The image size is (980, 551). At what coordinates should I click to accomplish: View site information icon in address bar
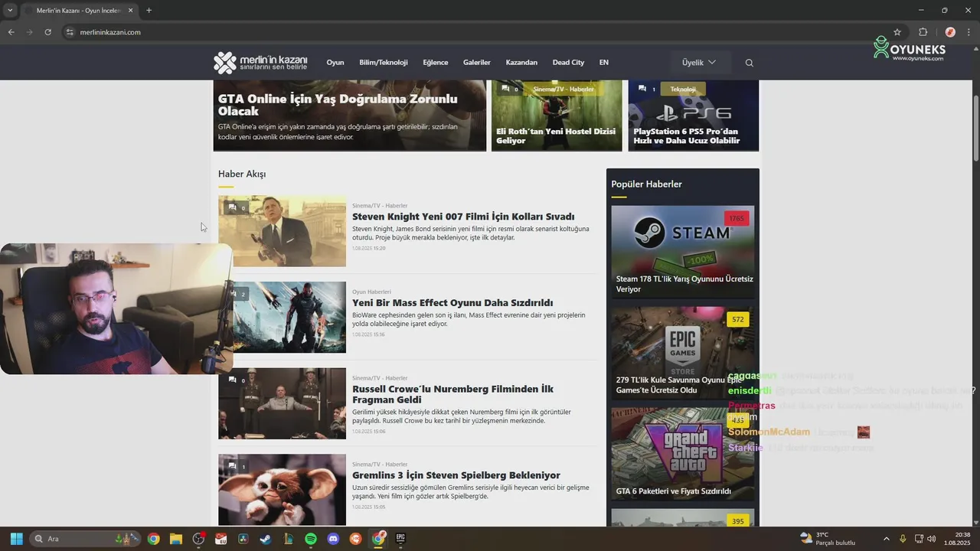point(70,32)
